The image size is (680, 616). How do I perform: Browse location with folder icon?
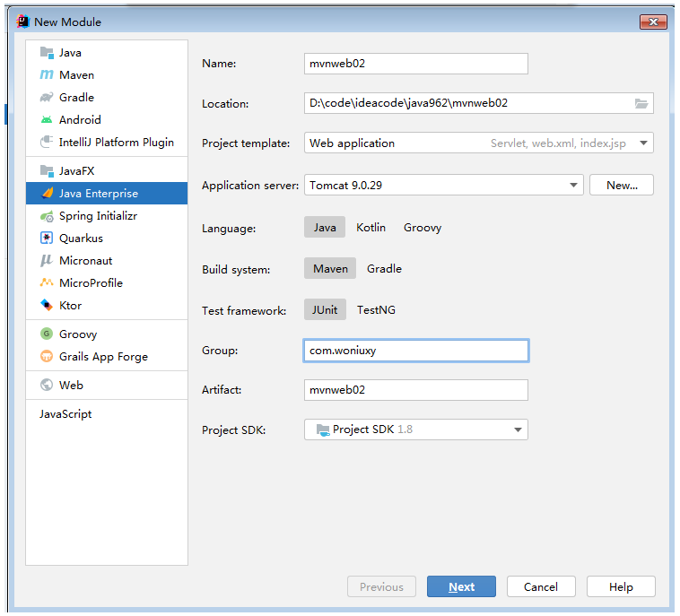(641, 104)
